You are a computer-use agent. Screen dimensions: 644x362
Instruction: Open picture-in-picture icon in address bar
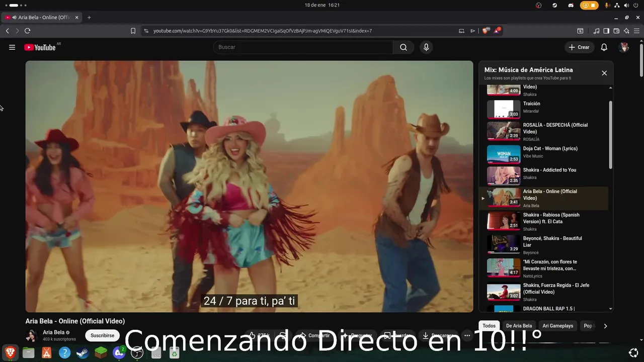461,31
